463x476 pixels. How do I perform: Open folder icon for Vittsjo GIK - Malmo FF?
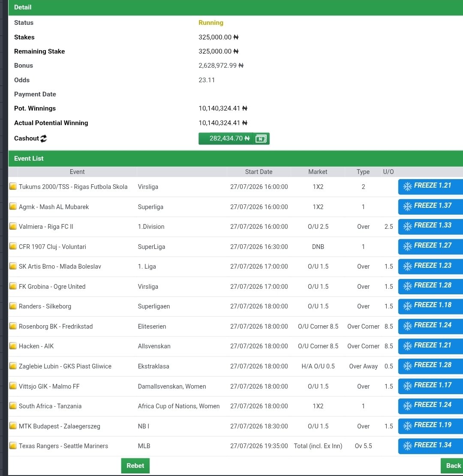coord(13,386)
